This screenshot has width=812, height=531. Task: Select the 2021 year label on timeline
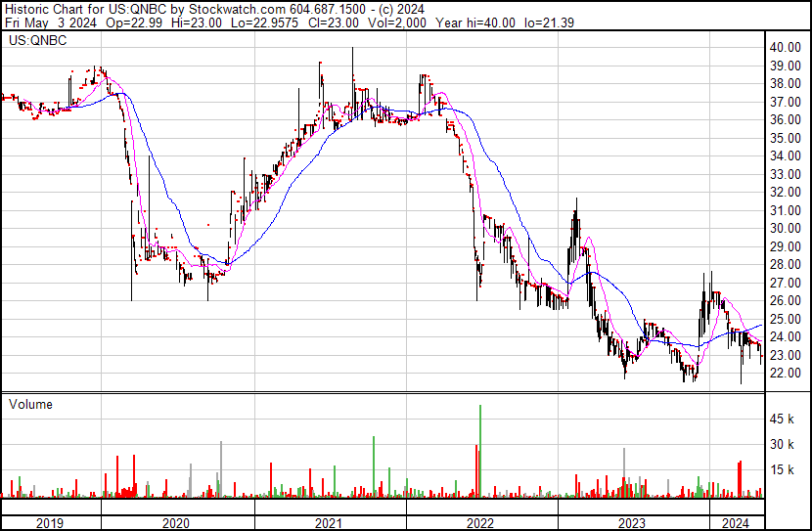click(x=329, y=523)
